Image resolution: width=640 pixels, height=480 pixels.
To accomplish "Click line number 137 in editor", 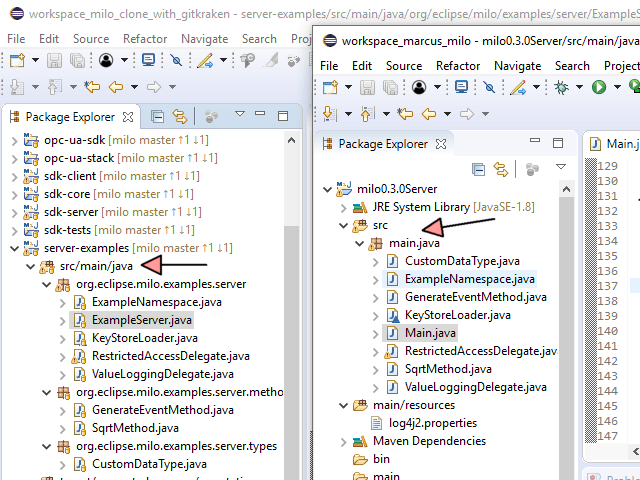I will (607, 286).
